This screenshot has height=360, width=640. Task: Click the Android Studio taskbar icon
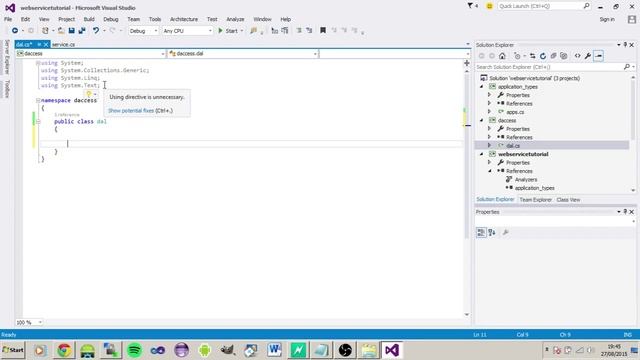point(204,350)
